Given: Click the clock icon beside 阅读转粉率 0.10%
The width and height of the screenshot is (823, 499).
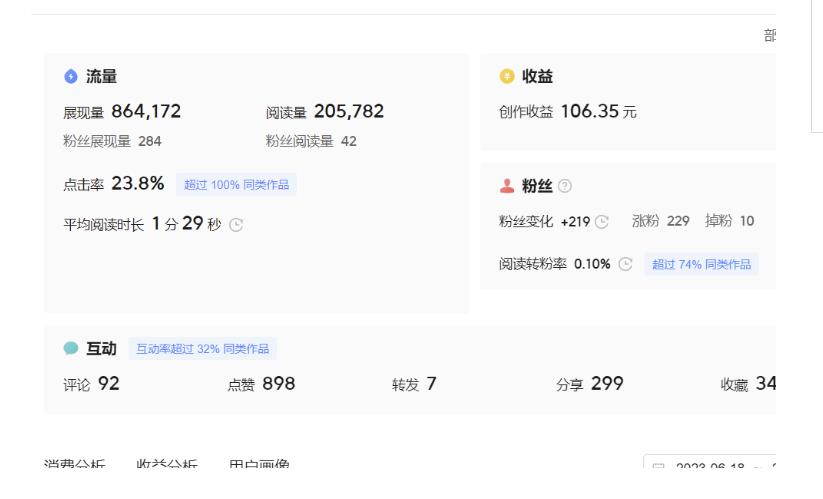Looking at the screenshot, I should coord(625,265).
